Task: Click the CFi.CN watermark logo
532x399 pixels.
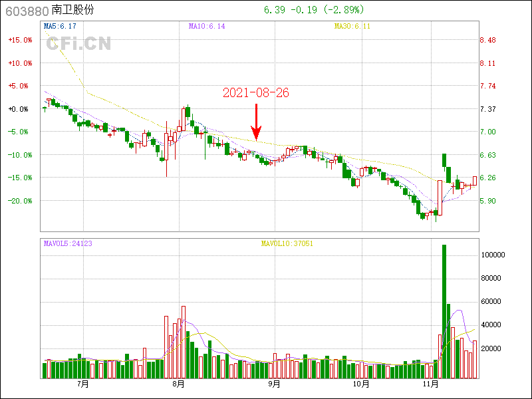Action: click(x=78, y=44)
